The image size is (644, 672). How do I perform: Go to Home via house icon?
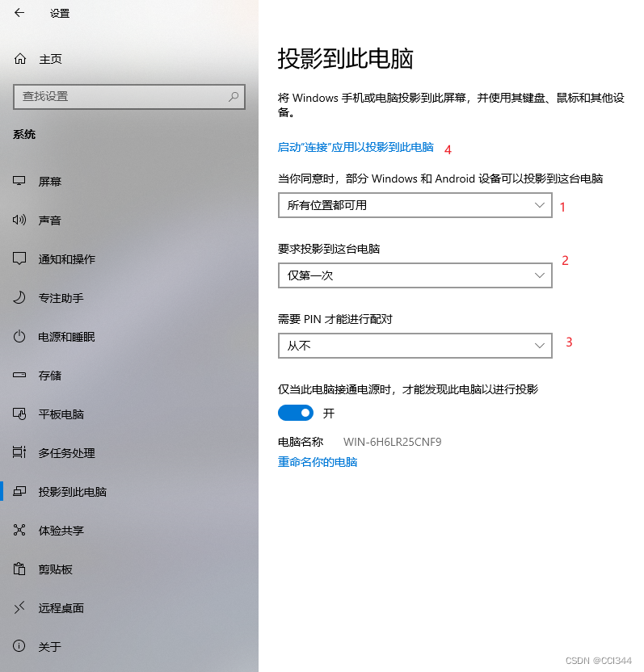coord(20,59)
